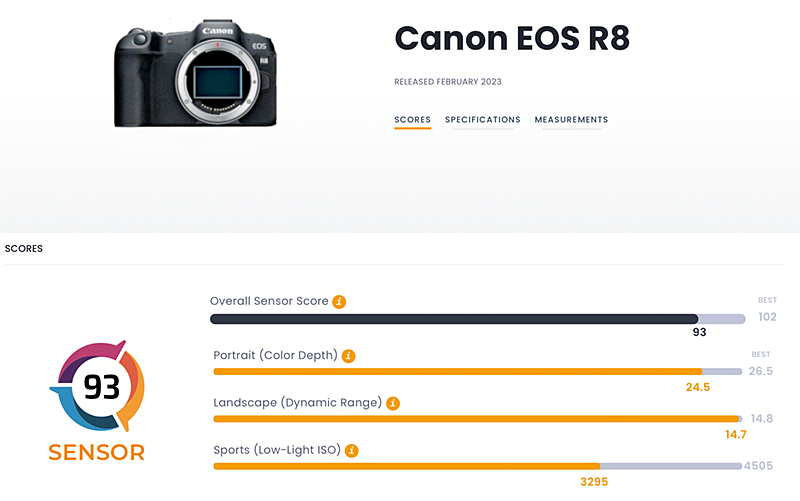Click the circular 93 sensor score badge
Image resolution: width=800 pixels, height=501 pixels.
pyautogui.click(x=96, y=387)
